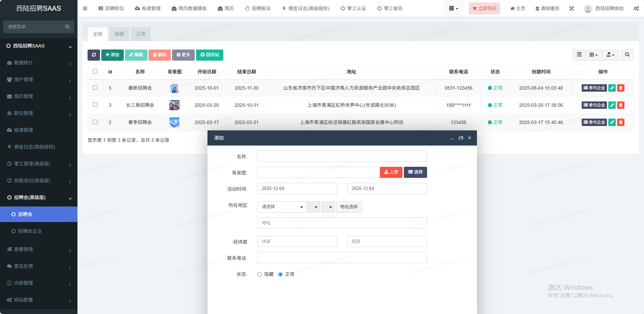Click the card view toggle icon
The image size is (644, 314).
click(x=579, y=55)
